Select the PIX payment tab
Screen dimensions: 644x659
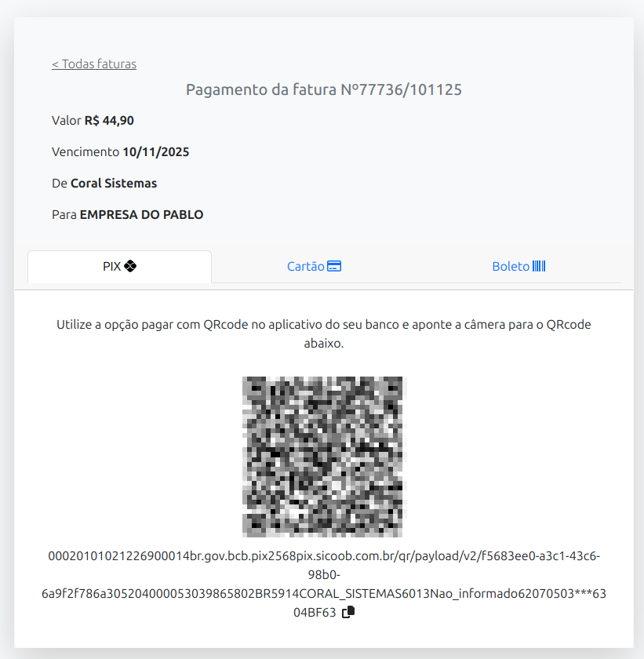pos(120,267)
